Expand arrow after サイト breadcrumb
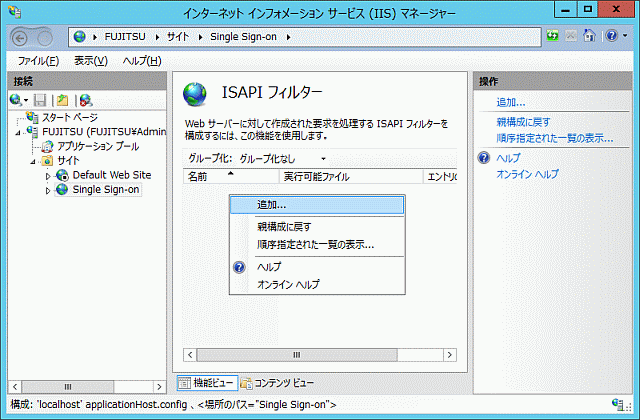This screenshot has height=420, width=640. 200,37
